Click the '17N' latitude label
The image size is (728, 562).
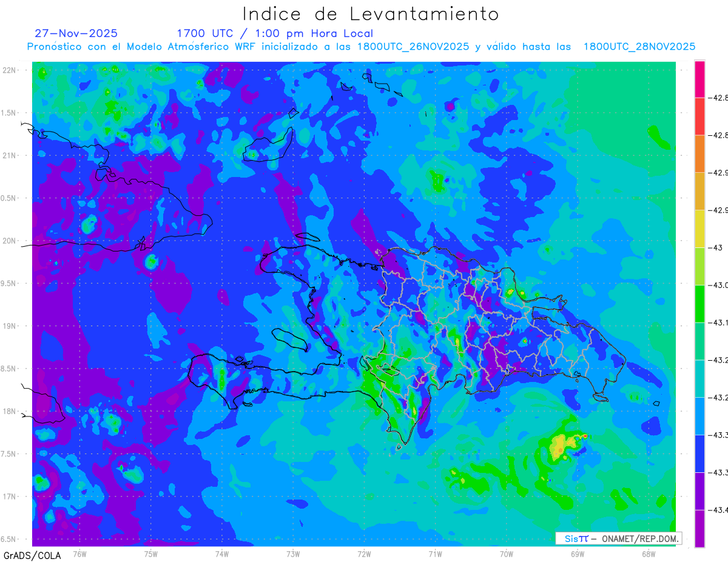tap(10, 497)
